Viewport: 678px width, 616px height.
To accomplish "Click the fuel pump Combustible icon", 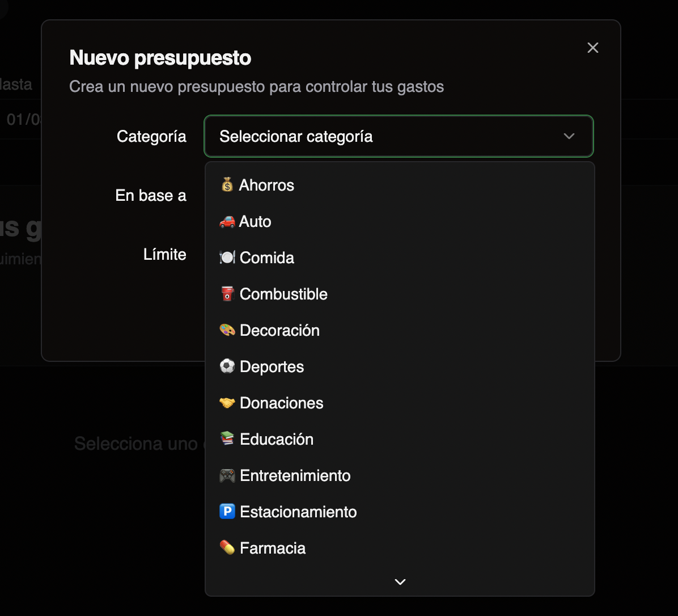I will [227, 294].
